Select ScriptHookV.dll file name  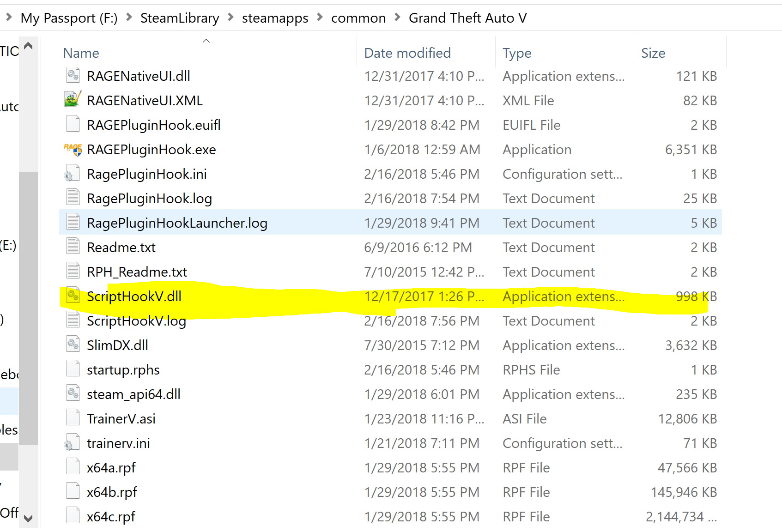134,296
